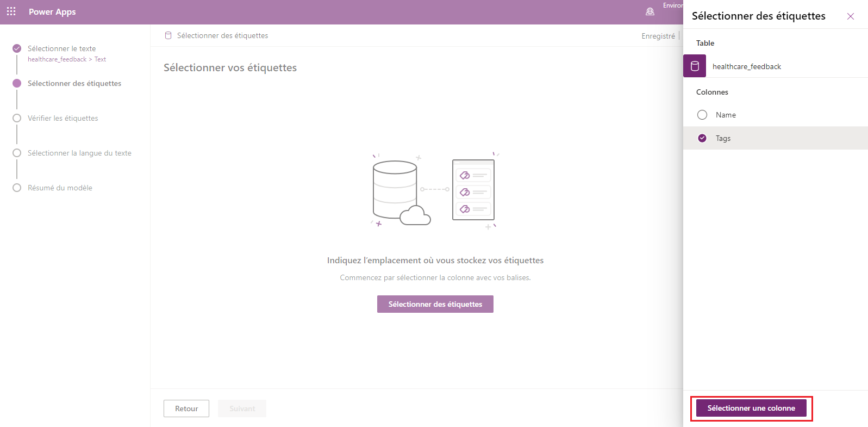Screen dimensions: 868x427
Task: Open the Sélectionner des étiquettes wizard step
Action: coord(74,83)
